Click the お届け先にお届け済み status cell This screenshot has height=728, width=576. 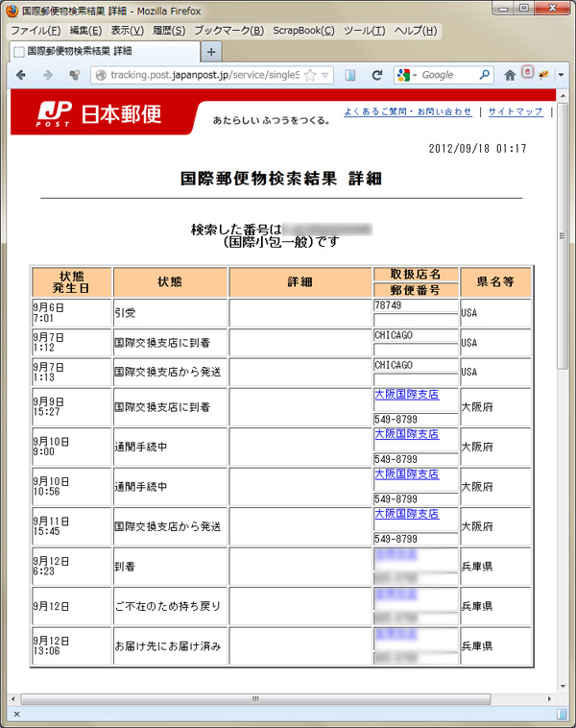click(170, 646)
